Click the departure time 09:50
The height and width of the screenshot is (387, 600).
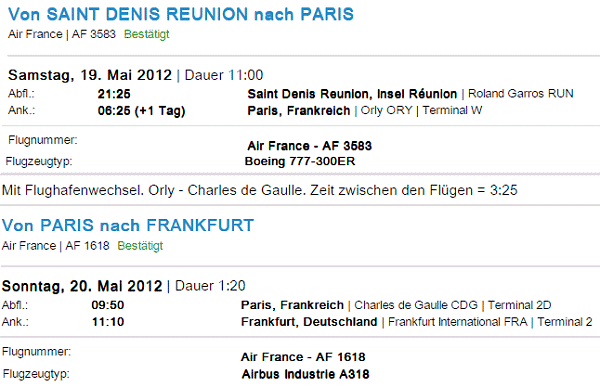(x=108, y=305)
